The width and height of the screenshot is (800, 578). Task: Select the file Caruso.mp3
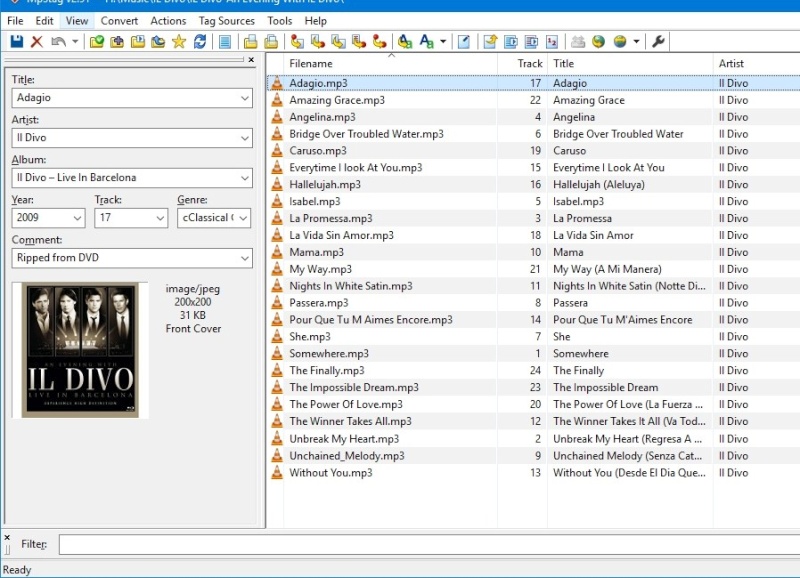[x=318, y=150]
